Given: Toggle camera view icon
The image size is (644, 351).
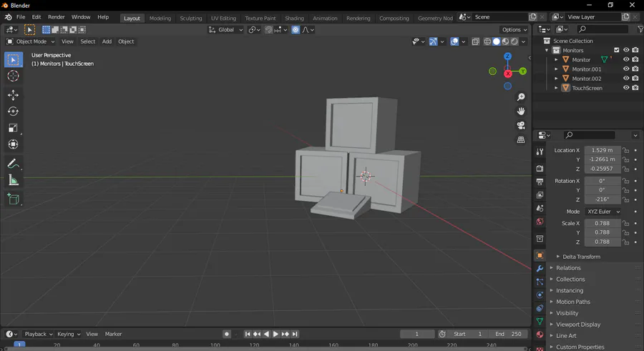Looking at the screenshot, I should tap(521, 125).
